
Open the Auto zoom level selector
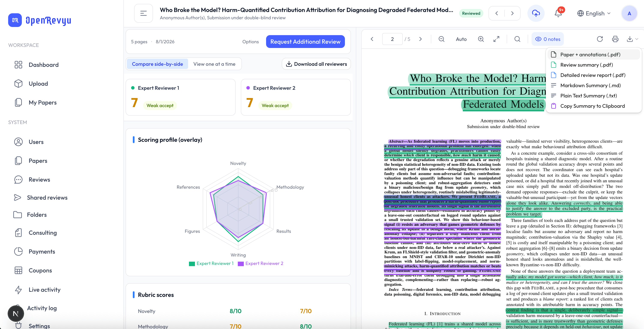coord(461,39)
